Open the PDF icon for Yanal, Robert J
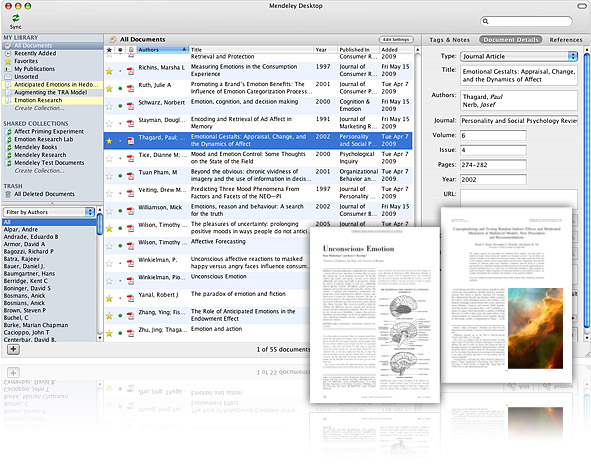 click(130, 298)
